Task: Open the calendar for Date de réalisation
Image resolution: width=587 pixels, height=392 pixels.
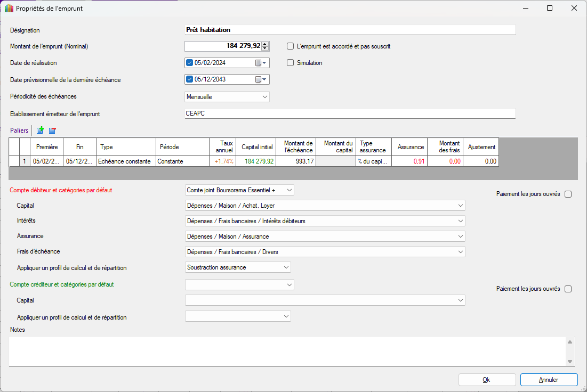Action: 260,63
